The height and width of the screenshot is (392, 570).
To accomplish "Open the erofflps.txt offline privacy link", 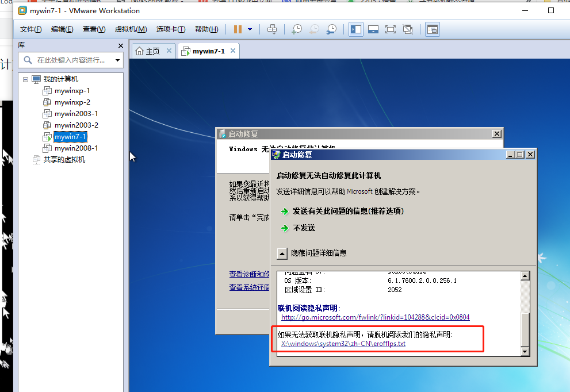I will tap(343, 344).
